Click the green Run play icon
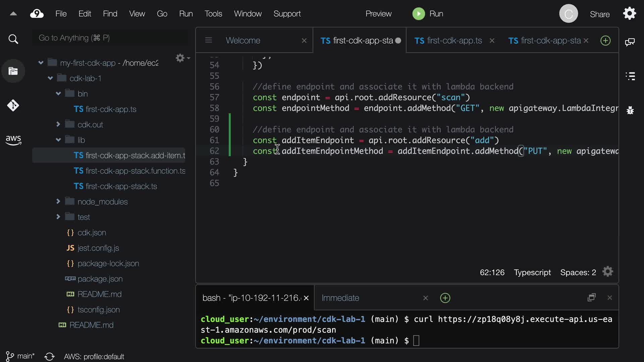Screen dimensions: 644x362 (x=418, y=14)
